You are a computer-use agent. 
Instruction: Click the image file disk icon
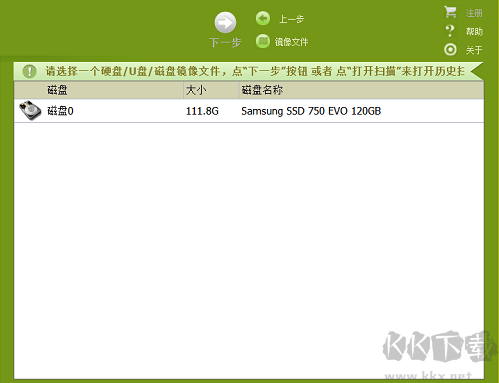[x=263, y=41]
